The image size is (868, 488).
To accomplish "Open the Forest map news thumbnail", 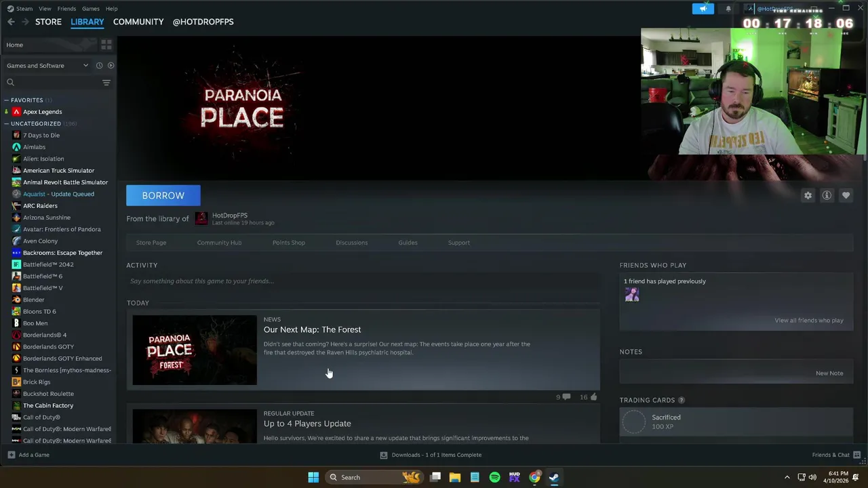I will pyautogui.click(x=195, y=350).
